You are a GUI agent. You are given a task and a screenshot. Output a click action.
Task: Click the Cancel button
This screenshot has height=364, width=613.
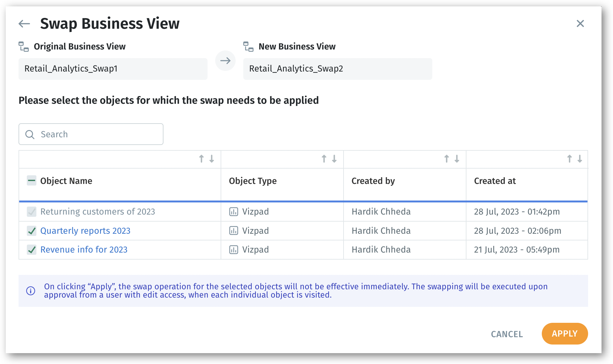507,334
